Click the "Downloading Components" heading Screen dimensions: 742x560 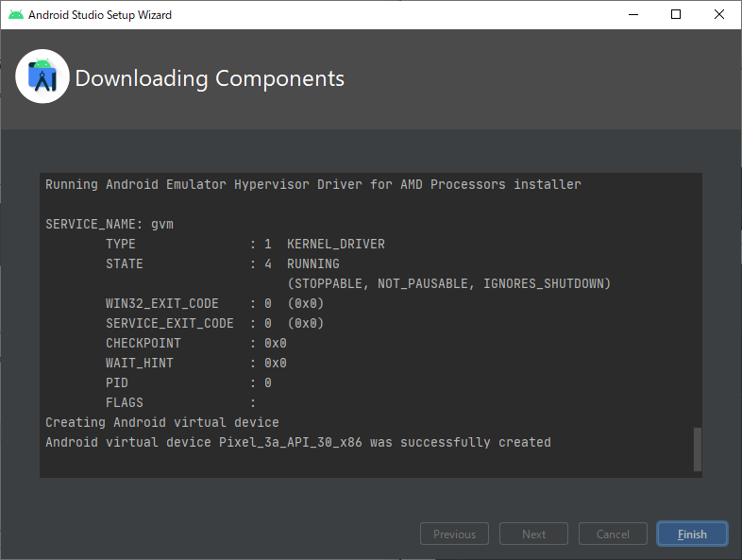tap(210, 78)
